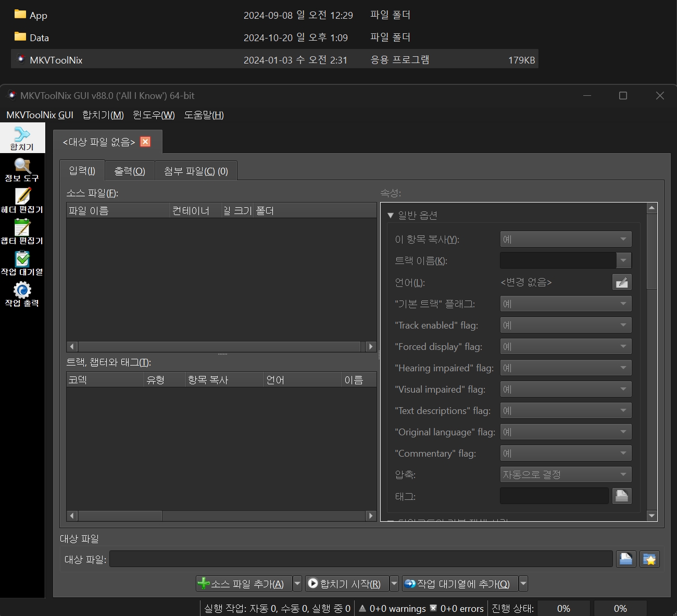677x616 pixels.
Task: Click the 작업 대기열에 추가(Q) button
Action: tap(460, 584)
